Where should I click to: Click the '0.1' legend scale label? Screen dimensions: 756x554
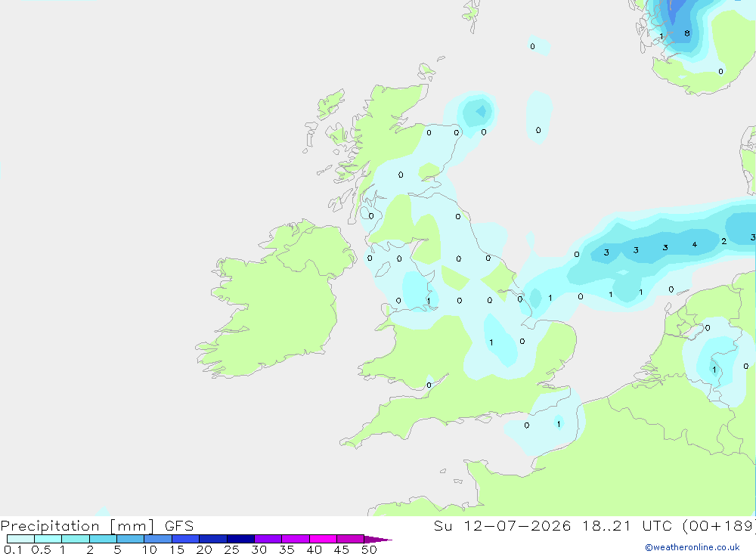click(x=13, y=549)
